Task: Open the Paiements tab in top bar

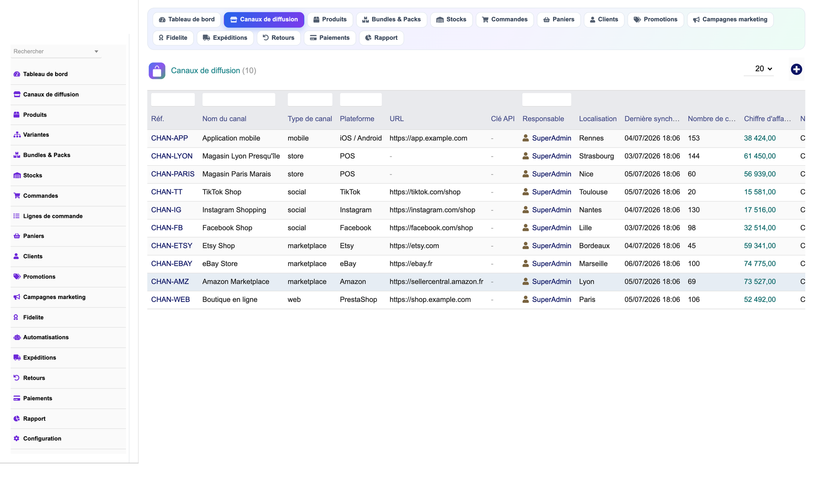Action: [x=330, y=38]
